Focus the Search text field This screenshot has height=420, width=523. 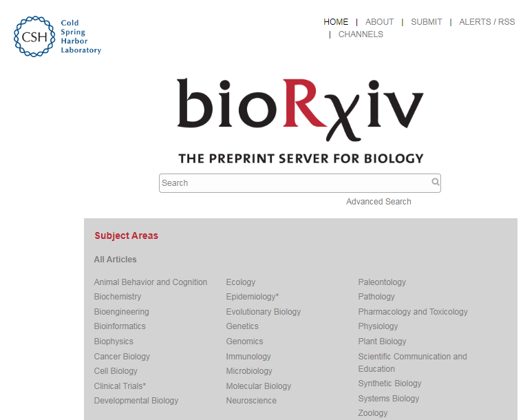[x=295, y=183]
